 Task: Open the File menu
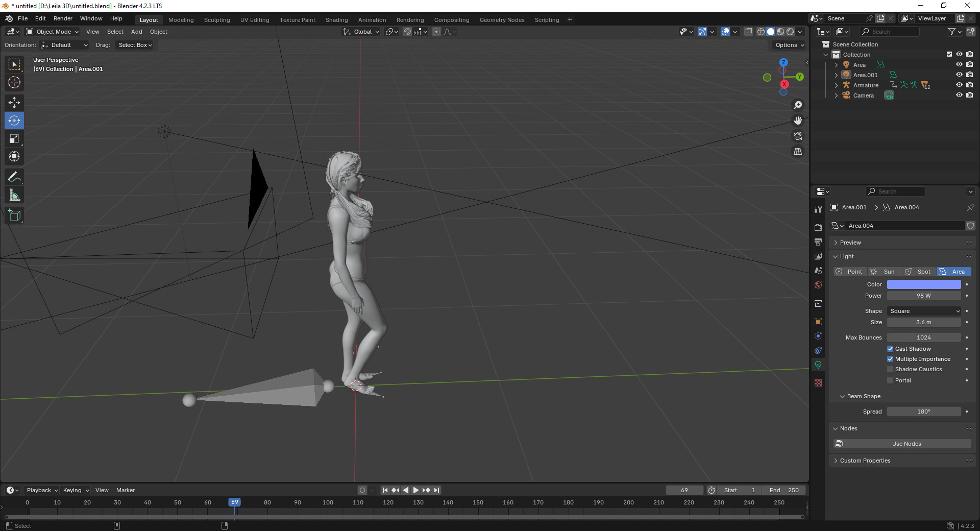tap(22, 18)
